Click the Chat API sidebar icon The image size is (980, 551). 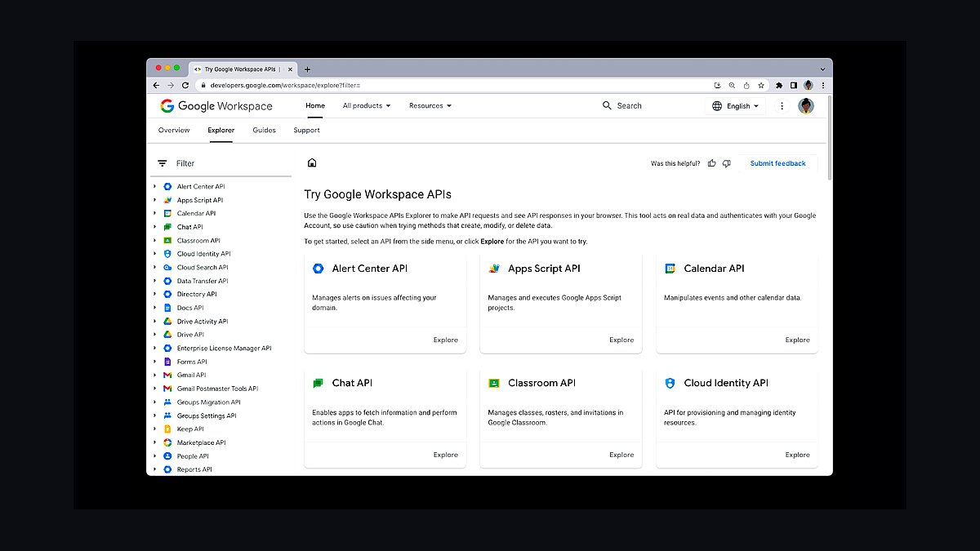pyautogui.click(x=167, y=227)
